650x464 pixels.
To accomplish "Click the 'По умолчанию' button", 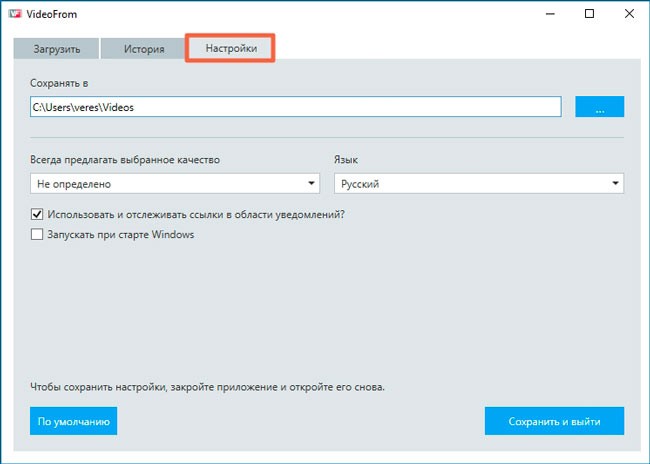I will point(73,421).
